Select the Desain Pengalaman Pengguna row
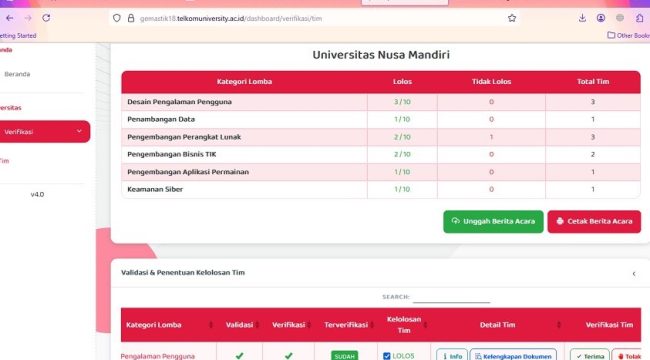650x360 pixels. (381, 102)
